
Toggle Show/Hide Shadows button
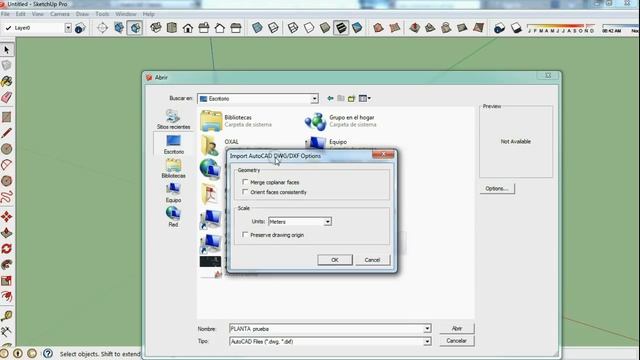click(516, 28)
